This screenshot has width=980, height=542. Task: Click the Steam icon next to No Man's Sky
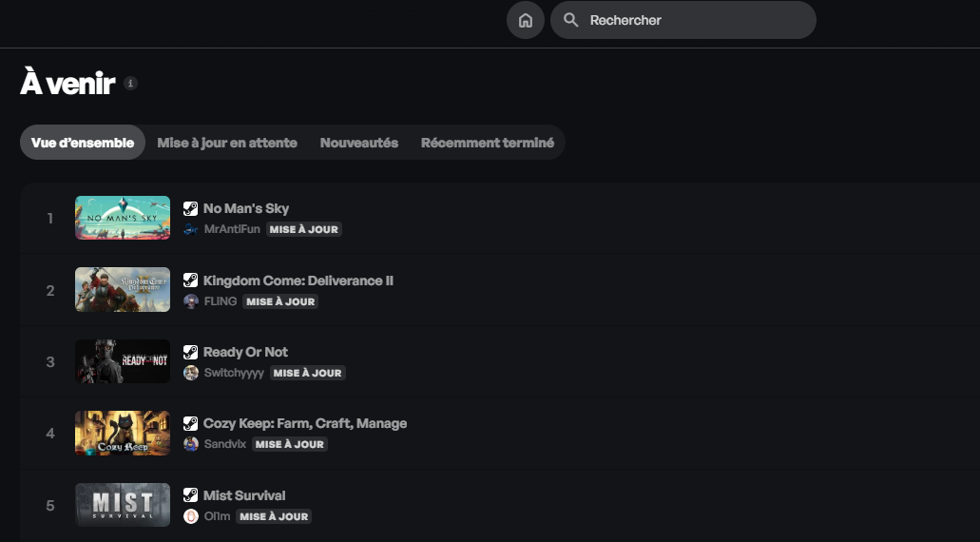tap(191, 209)
